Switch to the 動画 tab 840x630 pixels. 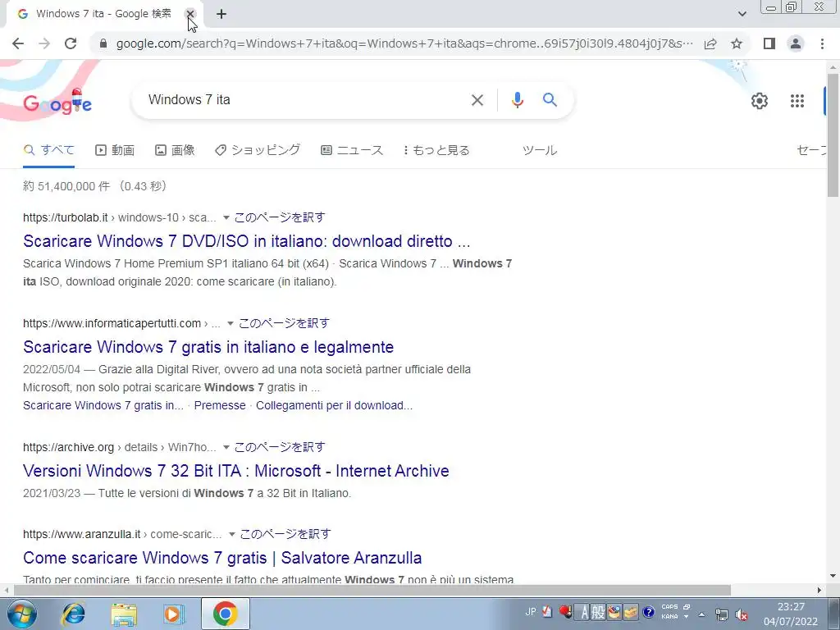[115, 151]
